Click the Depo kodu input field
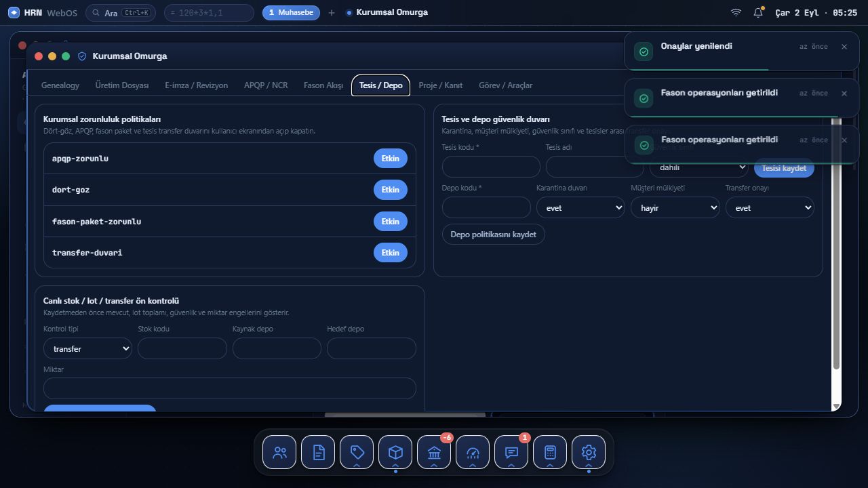 pos(486,207)
